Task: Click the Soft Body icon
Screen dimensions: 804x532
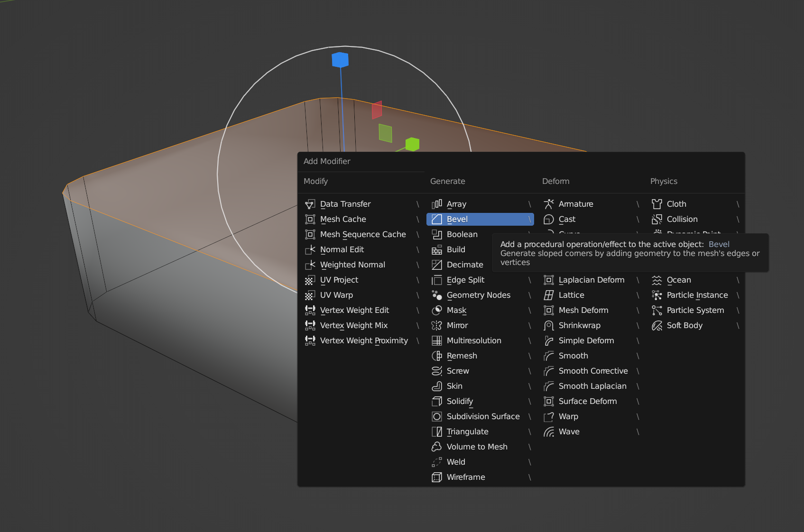Action: click(x=657, y=326)
